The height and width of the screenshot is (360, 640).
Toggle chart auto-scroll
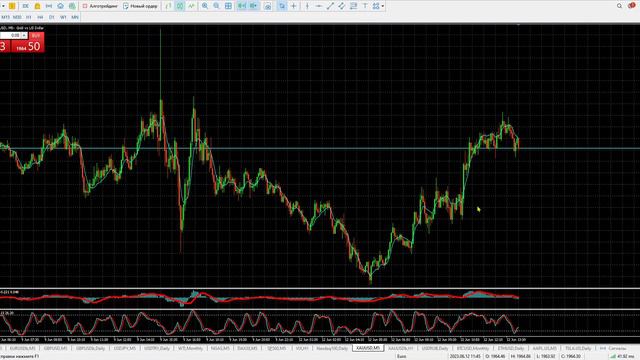[x=242, y=6]
